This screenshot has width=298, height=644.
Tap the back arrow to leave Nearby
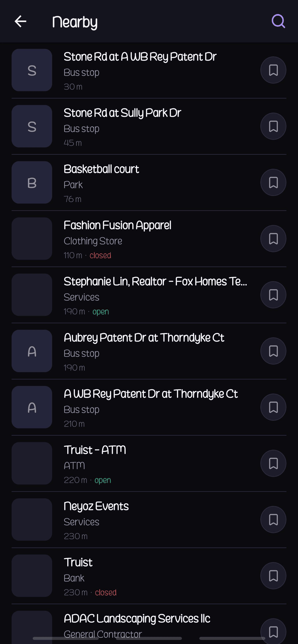[x=20, y=21]
